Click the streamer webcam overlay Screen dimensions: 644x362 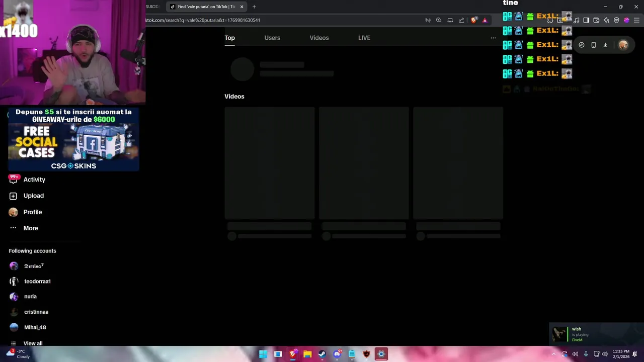(x=73, y=52)
